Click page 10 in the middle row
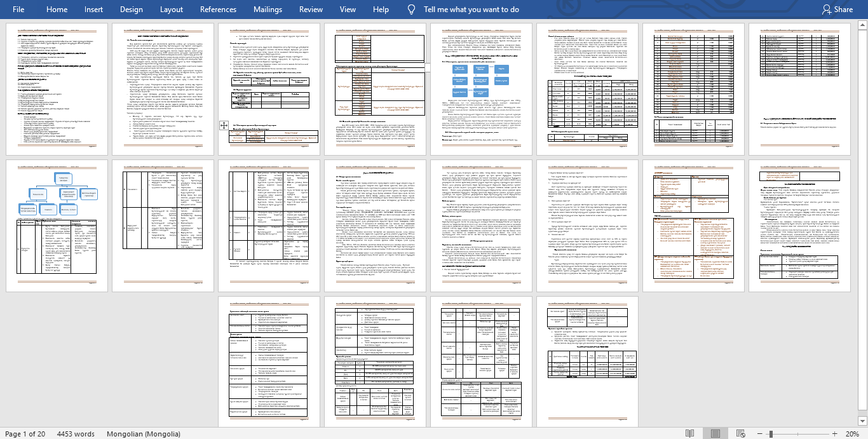The width and height of the screenshot is (868, 439). pos(163,226)
